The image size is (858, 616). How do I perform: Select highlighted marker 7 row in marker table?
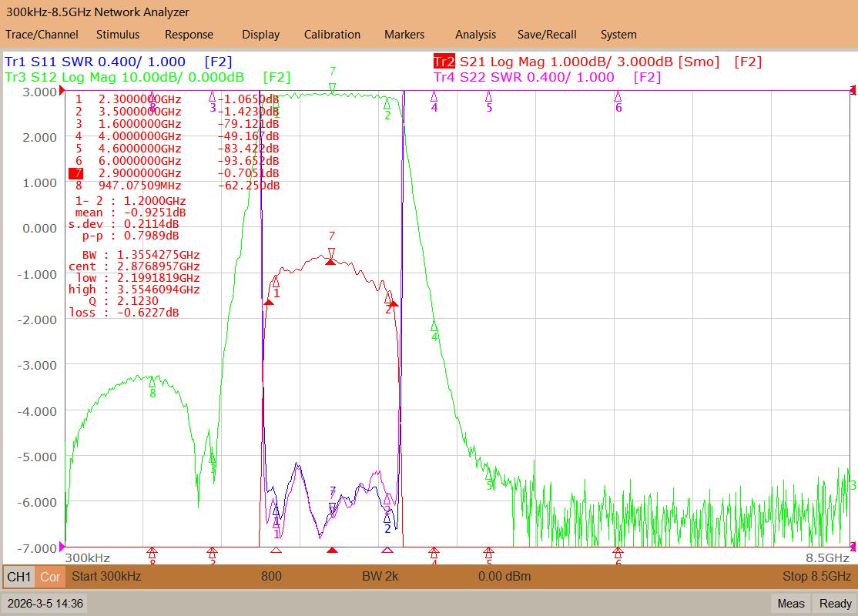(x=174, y=173)
